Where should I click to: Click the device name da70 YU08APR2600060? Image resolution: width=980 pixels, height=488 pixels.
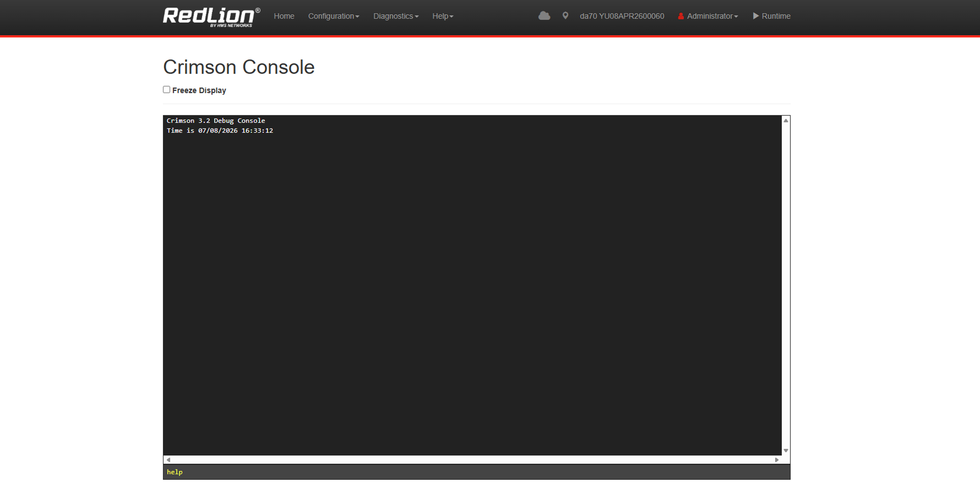coord(622,16)
